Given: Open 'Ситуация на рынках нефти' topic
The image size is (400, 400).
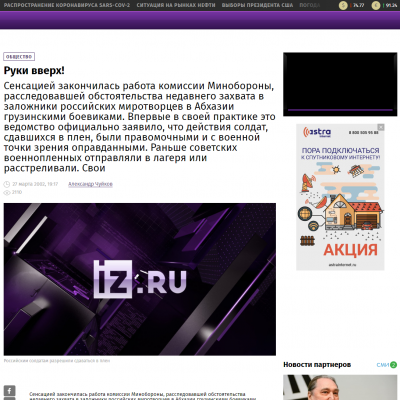Looking at the screenshot, I should click(176, 5).
